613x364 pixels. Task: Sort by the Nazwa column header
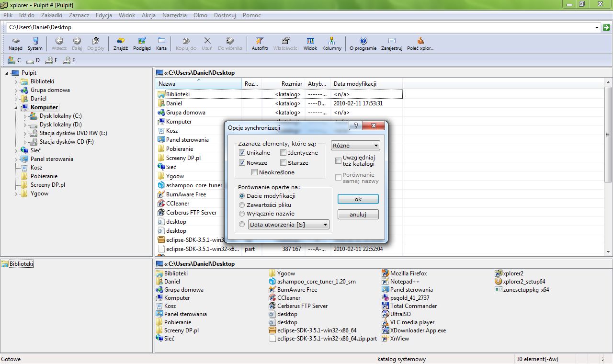pos(199,84)
